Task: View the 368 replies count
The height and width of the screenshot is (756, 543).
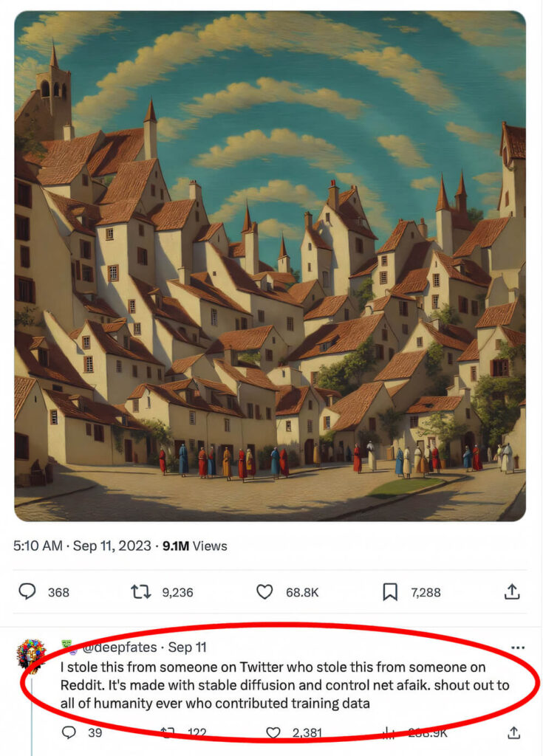Action: (x=58, y=591)
